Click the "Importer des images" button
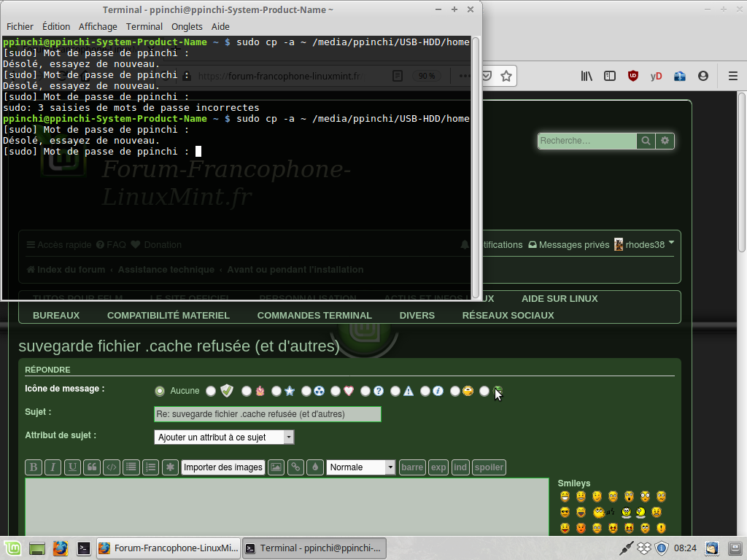This screenshot has height=560, width=747. point(222,467)
